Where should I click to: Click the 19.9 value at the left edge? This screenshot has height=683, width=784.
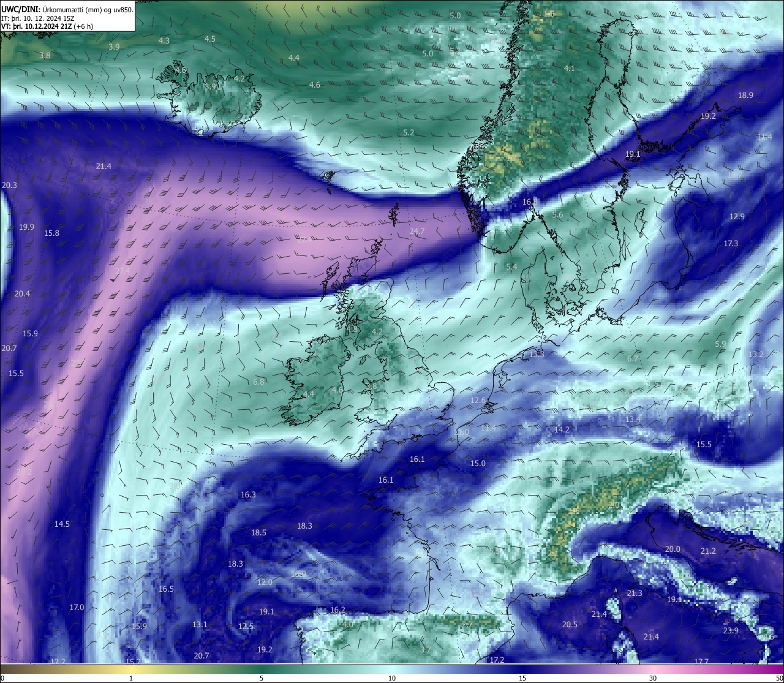pos(26,227)
